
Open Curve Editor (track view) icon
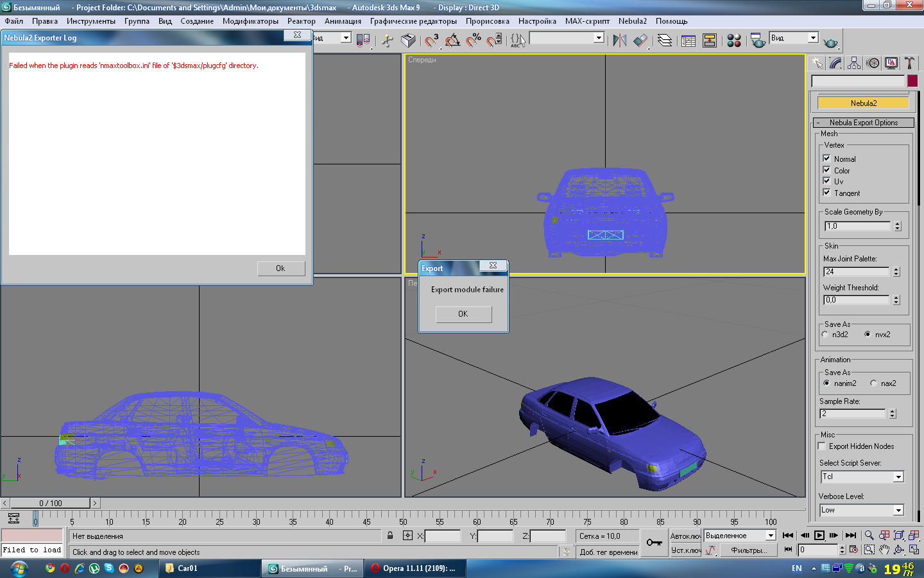tap(689, 40)
